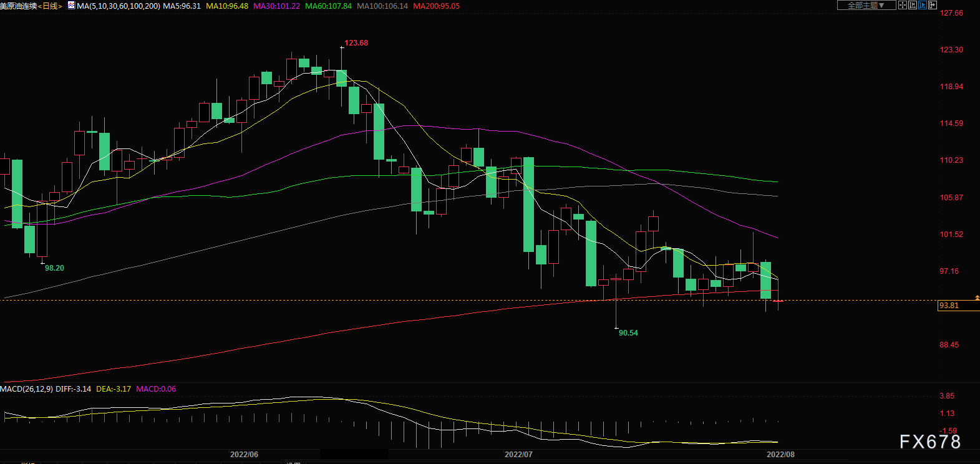Click the MA100:106.14 value

(x=382, y=6)
